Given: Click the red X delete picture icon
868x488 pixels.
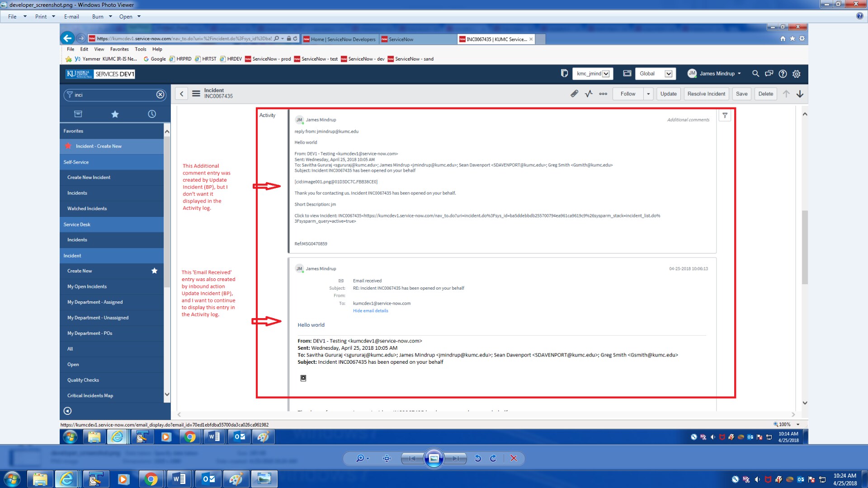Looking at the screenshot, I should pos(514,458).
